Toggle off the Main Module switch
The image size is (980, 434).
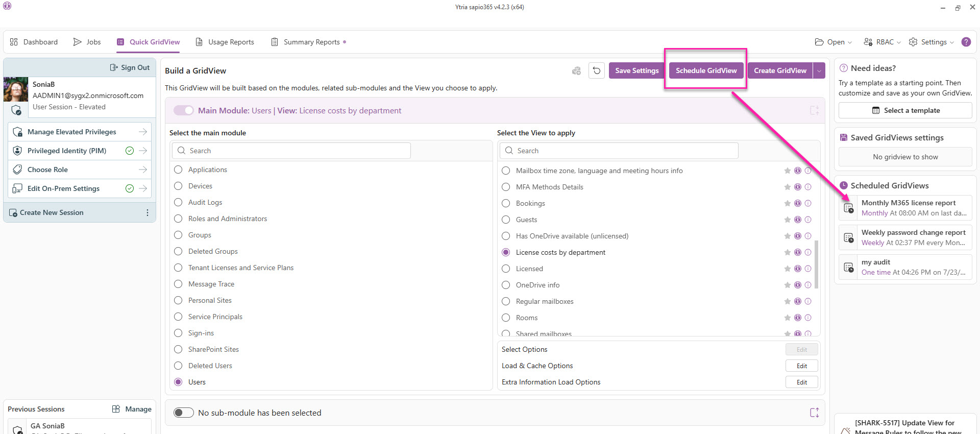(x=184, y=110)
